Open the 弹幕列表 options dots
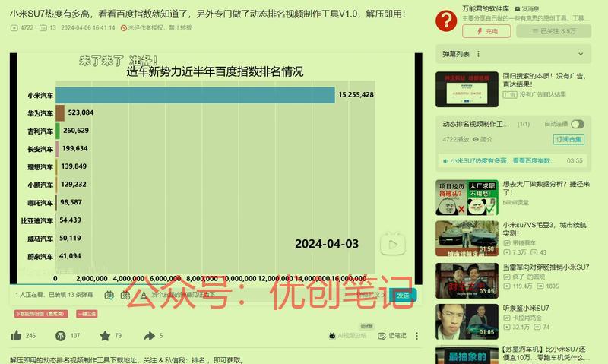This screenshot has height=364, width=608. click(478, 54)
